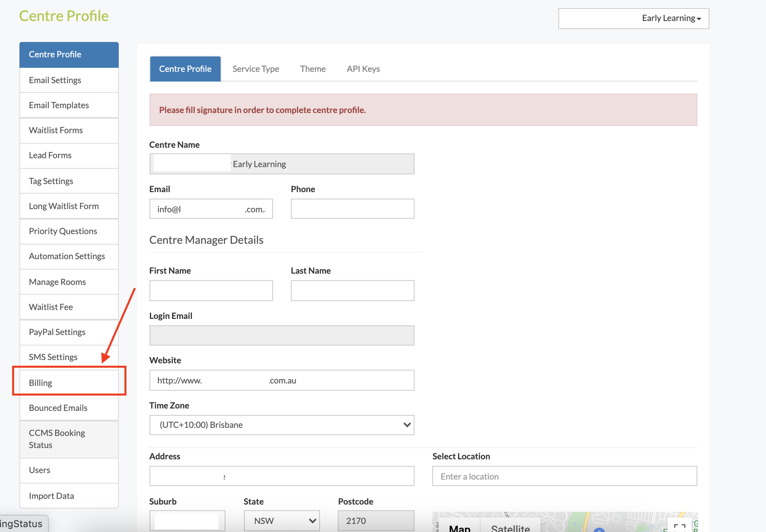Viewport: 766px width, 532px height.
Task: Click the First Name field
Action: click(x=211, y=291)
